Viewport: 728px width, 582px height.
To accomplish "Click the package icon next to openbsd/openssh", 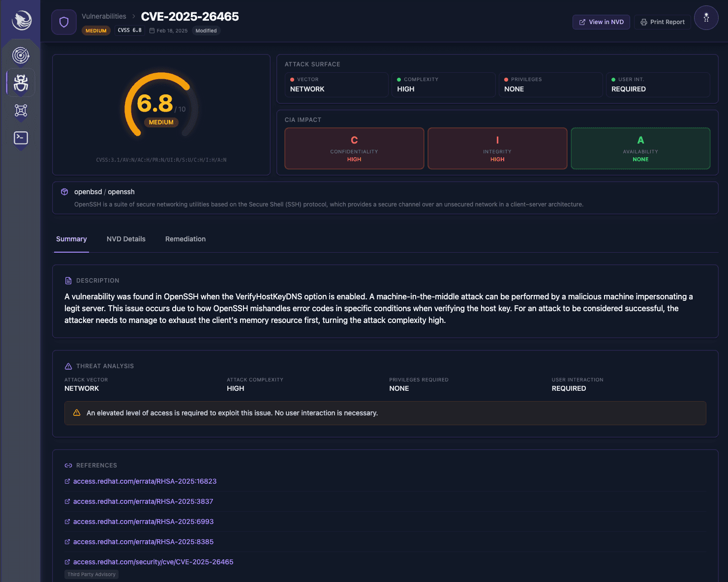I will click(x=64, y=192).
